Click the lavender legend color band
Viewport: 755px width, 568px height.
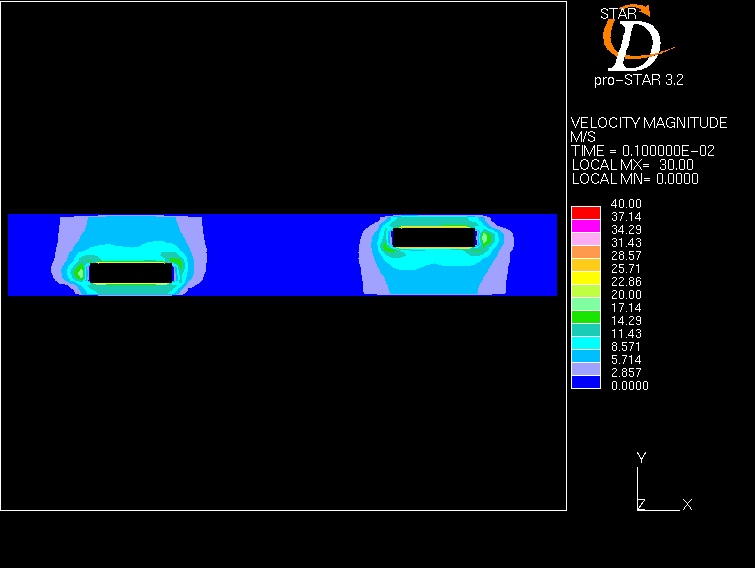point(585,368)
